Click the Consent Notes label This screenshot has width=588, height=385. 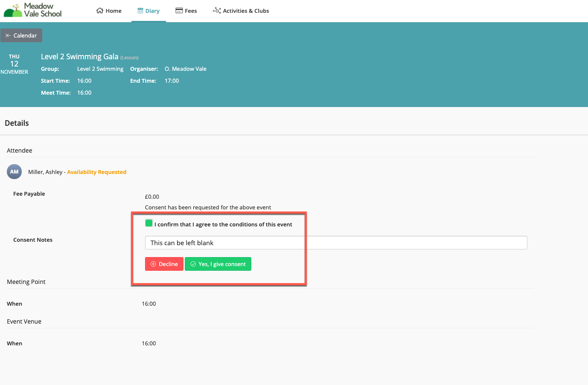tap(33, 240)
